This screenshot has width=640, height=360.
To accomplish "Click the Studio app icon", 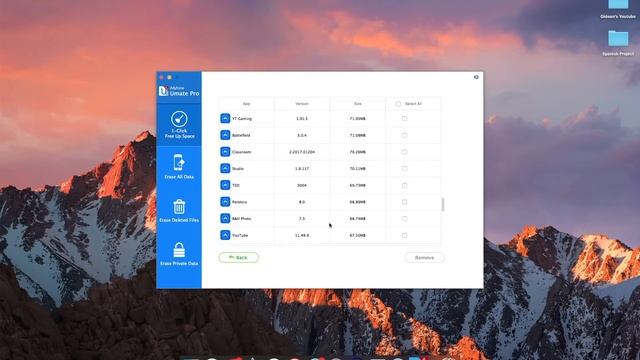I will [225, 169].
